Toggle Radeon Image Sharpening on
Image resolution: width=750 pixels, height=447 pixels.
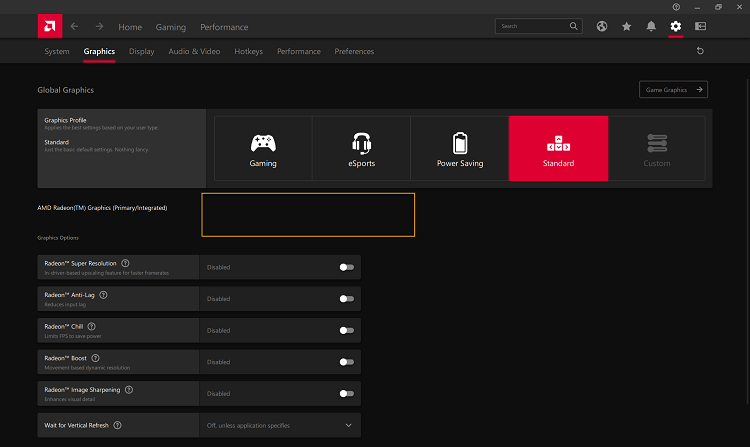coord(346,393)
